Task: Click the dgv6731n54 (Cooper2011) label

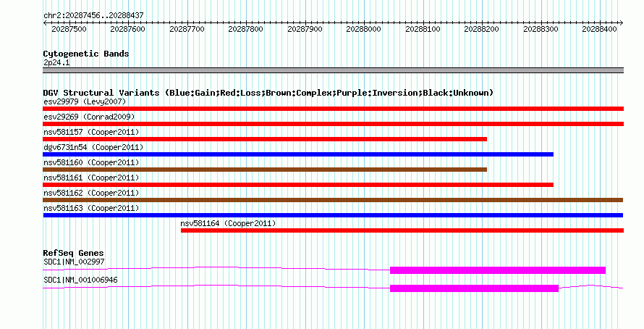Action: 93,147
